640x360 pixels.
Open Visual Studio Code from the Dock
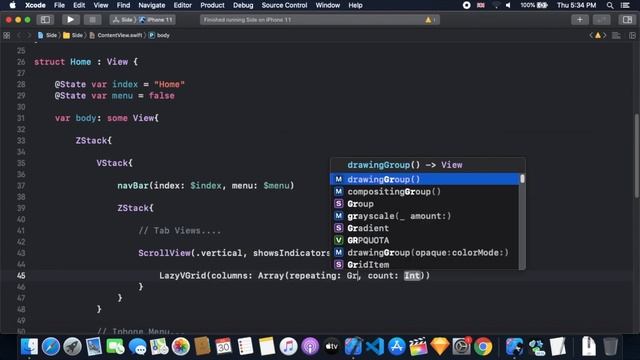point(375,347)
